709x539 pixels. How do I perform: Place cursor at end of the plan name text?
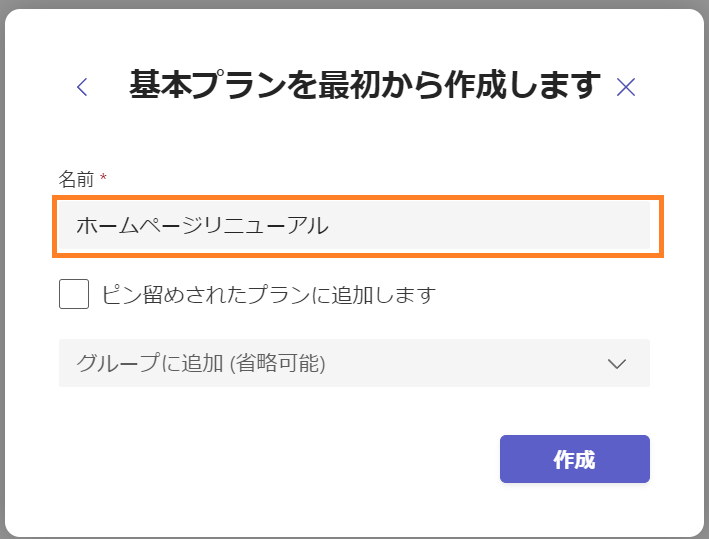coord(330,225)
